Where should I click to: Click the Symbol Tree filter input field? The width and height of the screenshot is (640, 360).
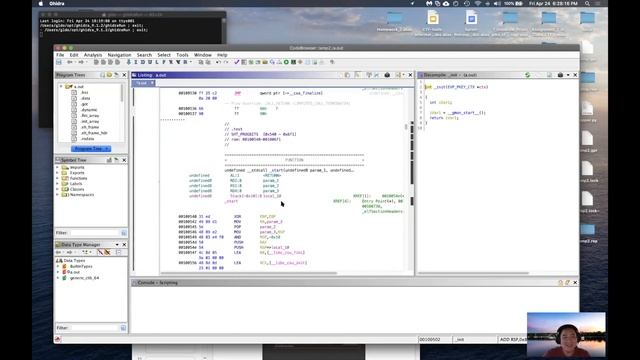click(x=94, y=233)
